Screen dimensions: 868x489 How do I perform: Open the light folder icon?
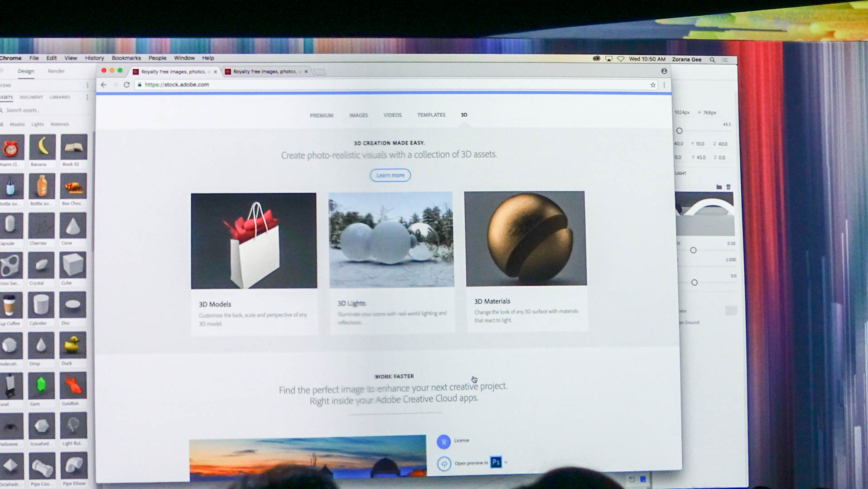[719, 187]
